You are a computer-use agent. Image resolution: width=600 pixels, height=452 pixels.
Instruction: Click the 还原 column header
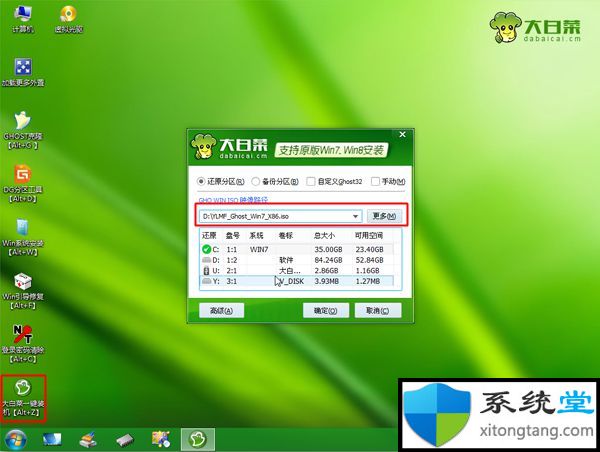tap(209, 235)
